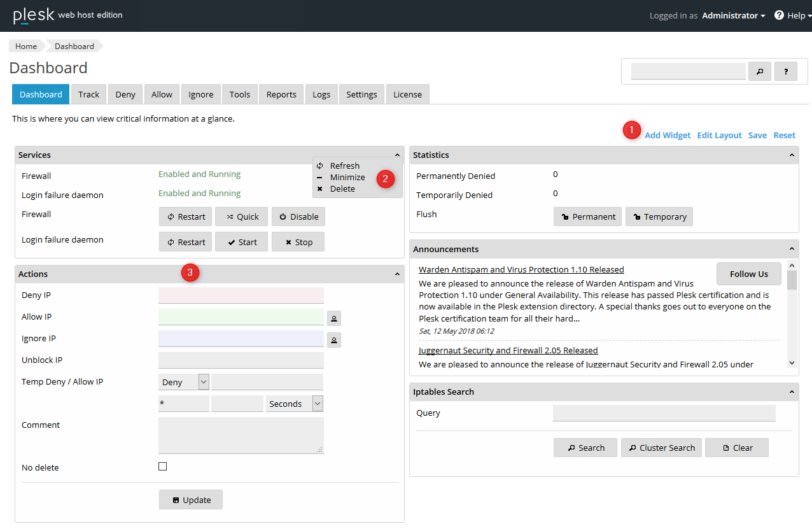This screenshot has height=531, width=812.
Task: Open the Seconds time unit dropdown
Action: point(295,404)
